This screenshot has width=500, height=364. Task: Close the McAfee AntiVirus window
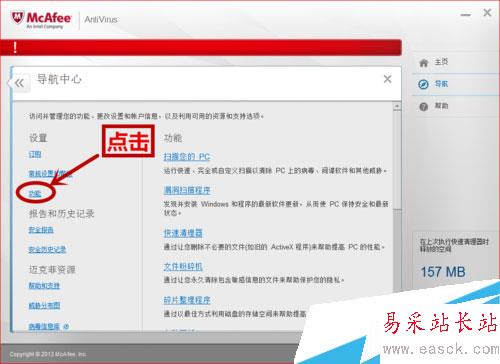pyautogui.click(x=487, y=13)
